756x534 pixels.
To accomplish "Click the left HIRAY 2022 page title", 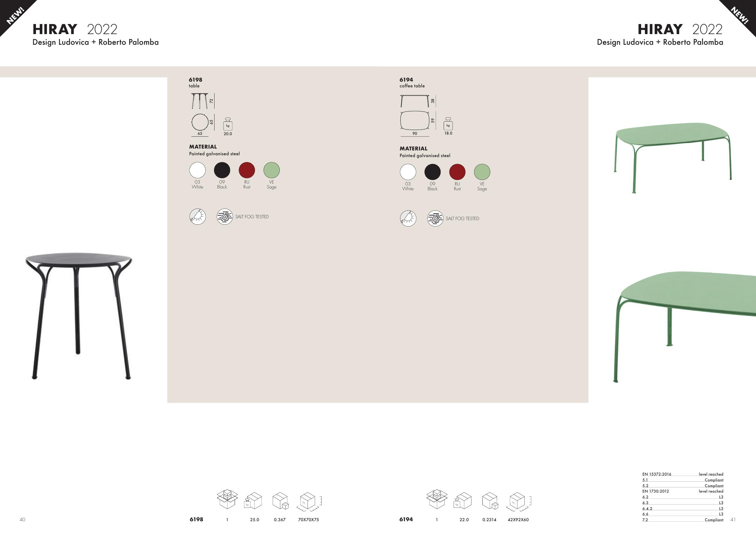I will coord(75,29).
